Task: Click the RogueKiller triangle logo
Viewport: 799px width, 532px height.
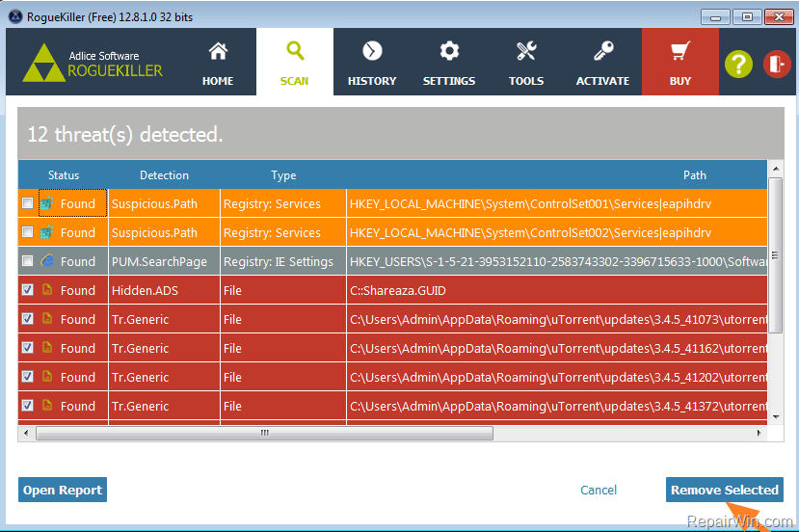Action: coord(43,64)
